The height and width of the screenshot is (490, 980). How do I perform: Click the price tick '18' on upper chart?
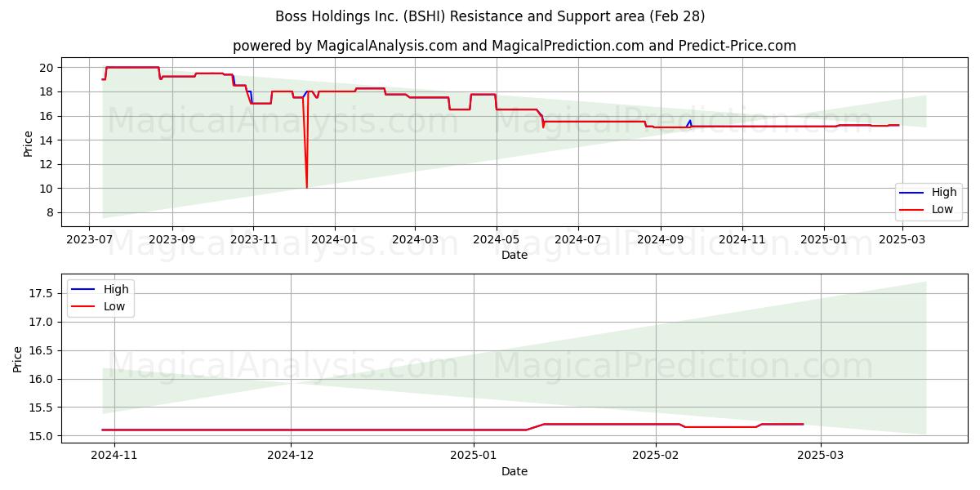pyautogui.click(x=47, y=92)
